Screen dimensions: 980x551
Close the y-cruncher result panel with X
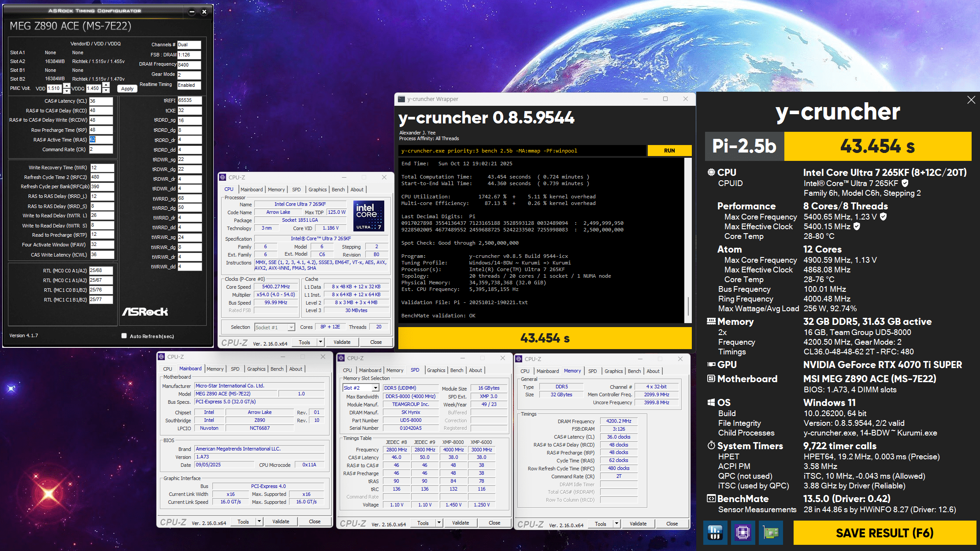tap(971, 100)
